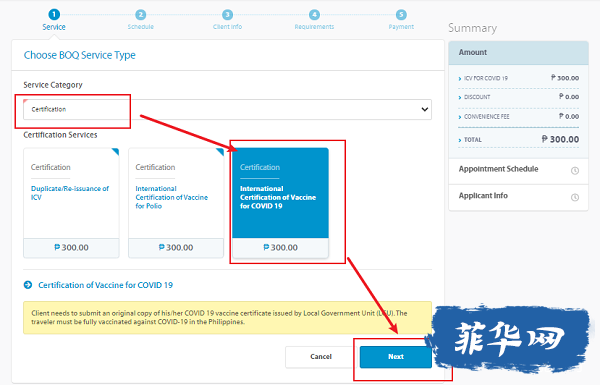Select International Certification of Vaccine for Polio card
600x385 pixels.
click(x=176, y=203)
